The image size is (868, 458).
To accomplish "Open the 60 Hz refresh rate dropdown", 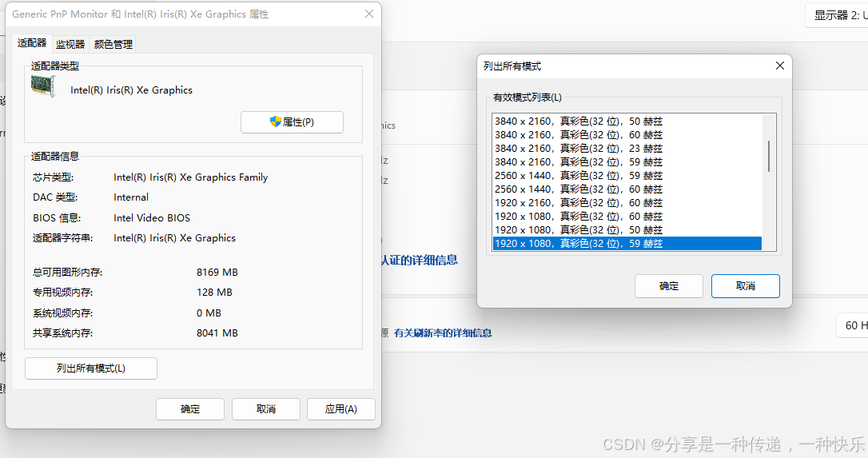I will (853, 325).
